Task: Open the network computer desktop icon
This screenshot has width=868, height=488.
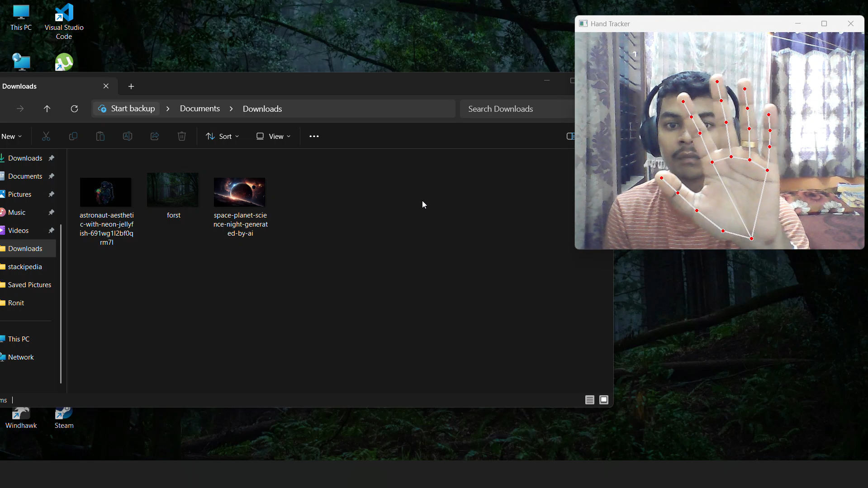Action: 21,62
